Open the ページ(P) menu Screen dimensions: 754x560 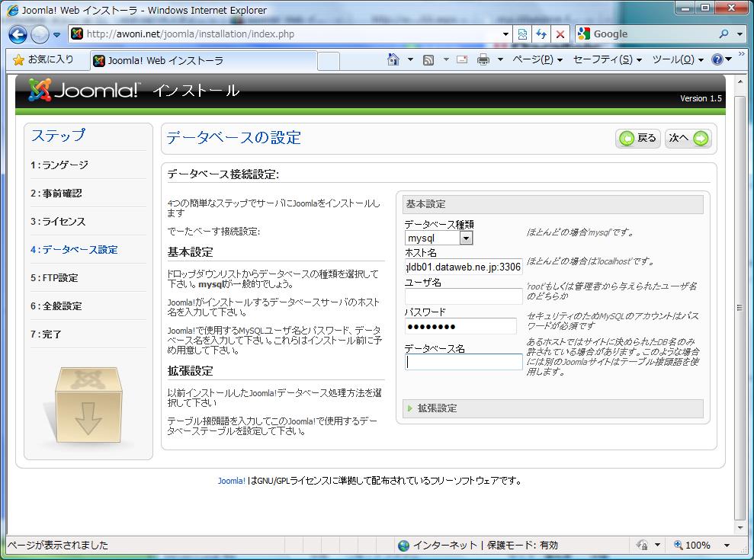click(537, 59)
